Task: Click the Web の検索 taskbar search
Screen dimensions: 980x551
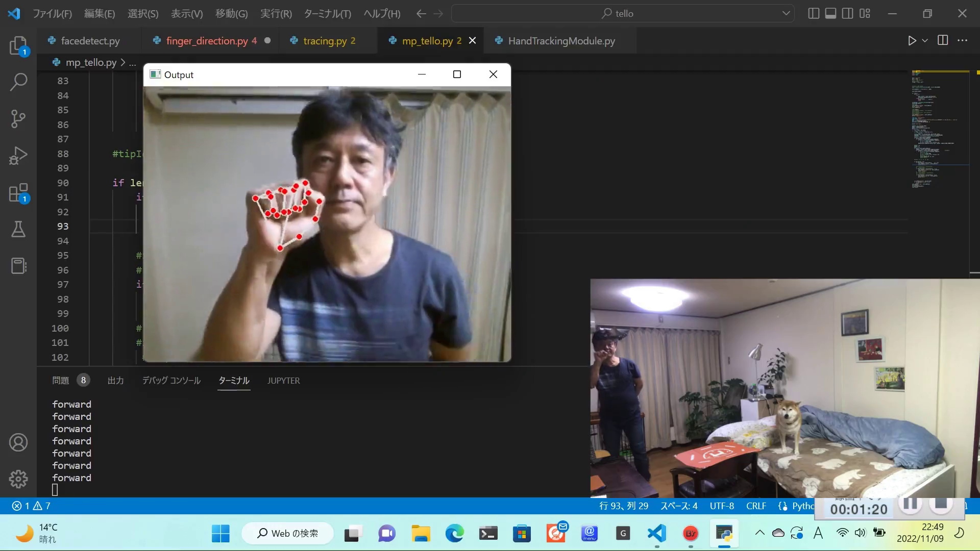Action: pos(287,533)
